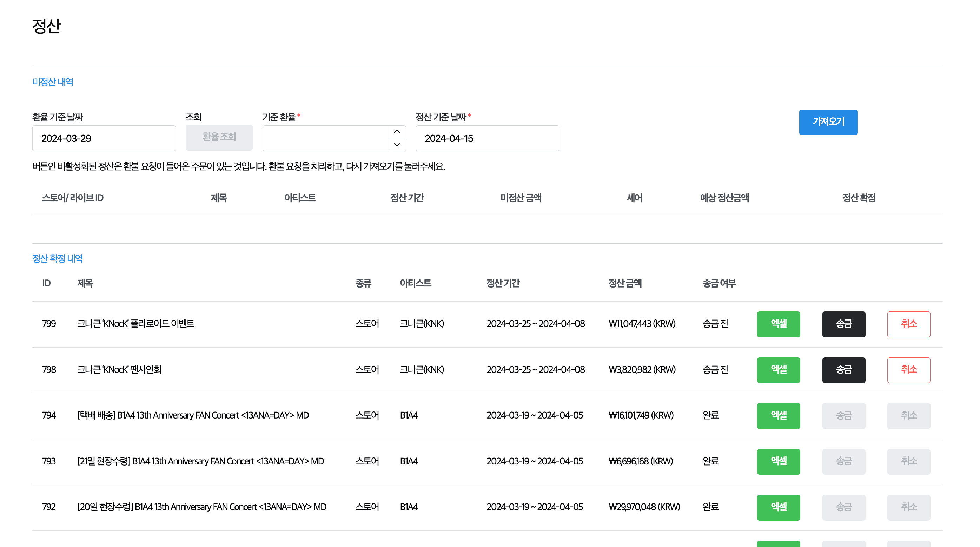
Task: Click 크나큰(KNK) artist in row 798
Action: pos(422,370)
